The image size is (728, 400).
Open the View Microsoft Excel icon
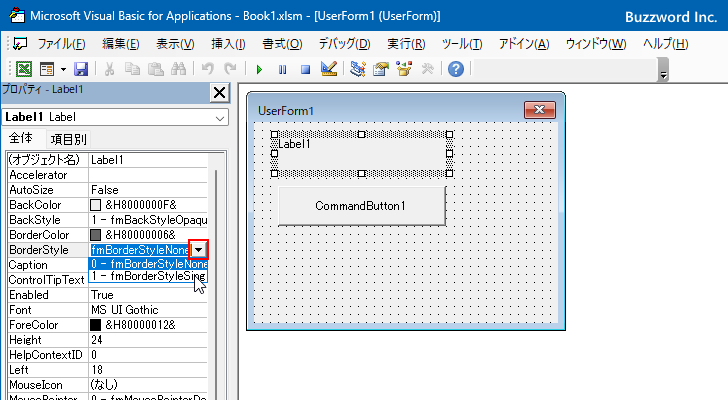(24, 69)
